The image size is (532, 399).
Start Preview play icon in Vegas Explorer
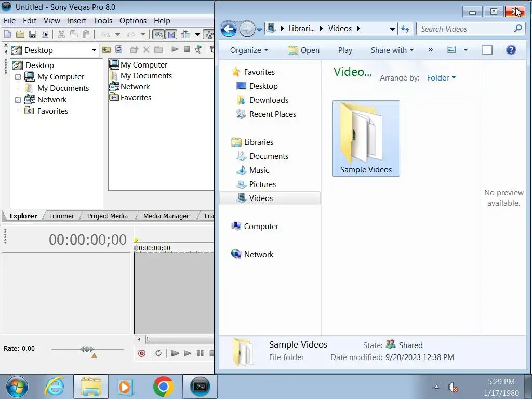[175, 49]
